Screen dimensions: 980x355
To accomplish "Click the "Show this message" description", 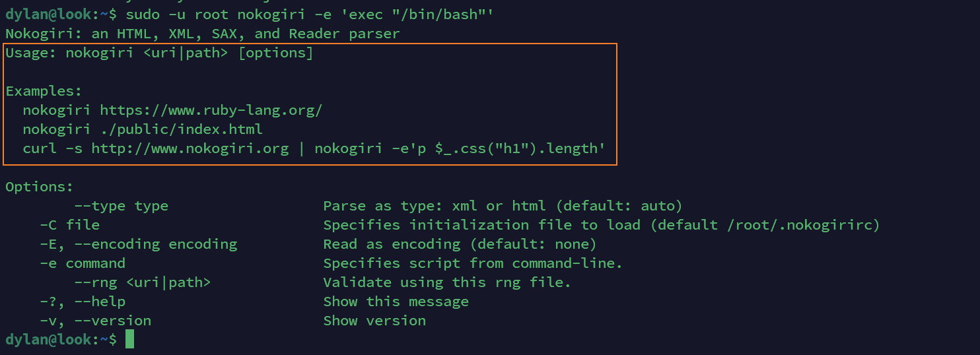I will pyautogui.click(x=396, y=302).
